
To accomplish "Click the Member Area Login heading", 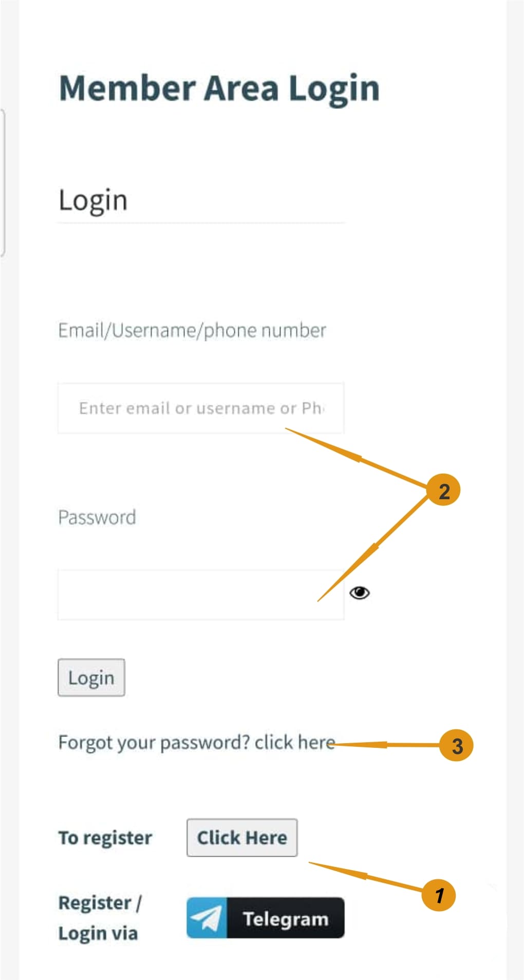I will 219,88.
